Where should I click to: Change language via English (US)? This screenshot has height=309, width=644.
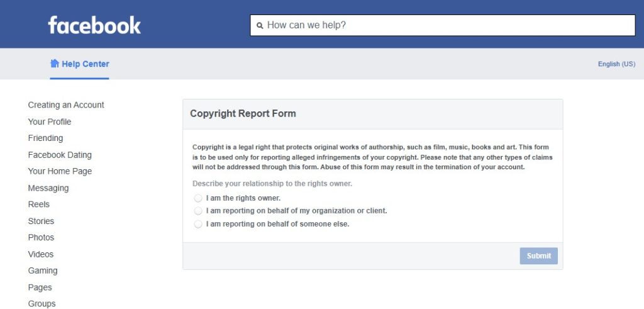pos(616,64)
